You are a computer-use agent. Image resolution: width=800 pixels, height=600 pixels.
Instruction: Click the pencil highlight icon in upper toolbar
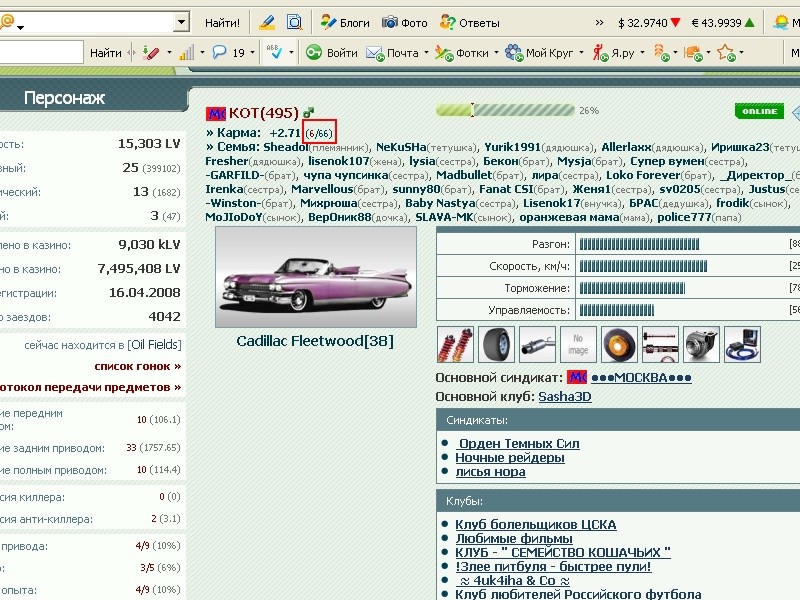[267, 22]
